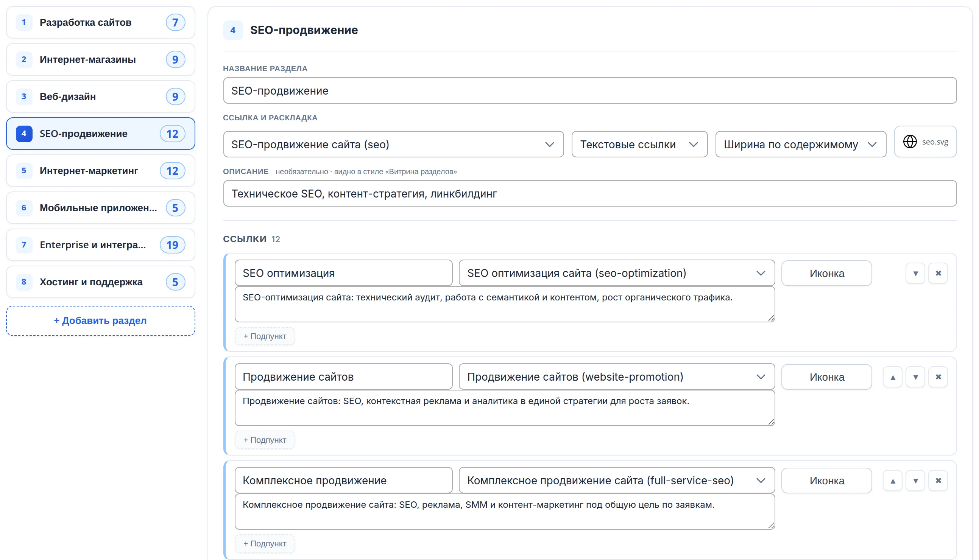Screen dimensions: 979x560
Task: Focus the Описание text field
Action: tap(589, 194)
